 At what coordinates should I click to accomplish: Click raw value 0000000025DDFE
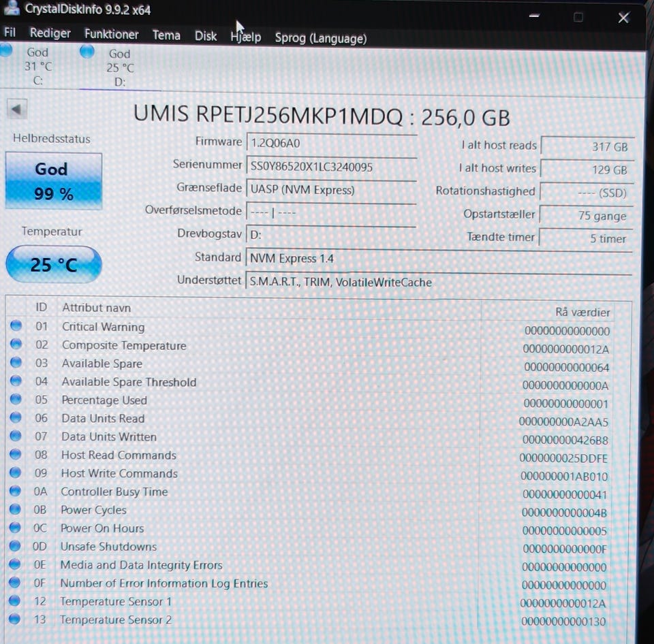pyautogui.click(x=563, y=458)
